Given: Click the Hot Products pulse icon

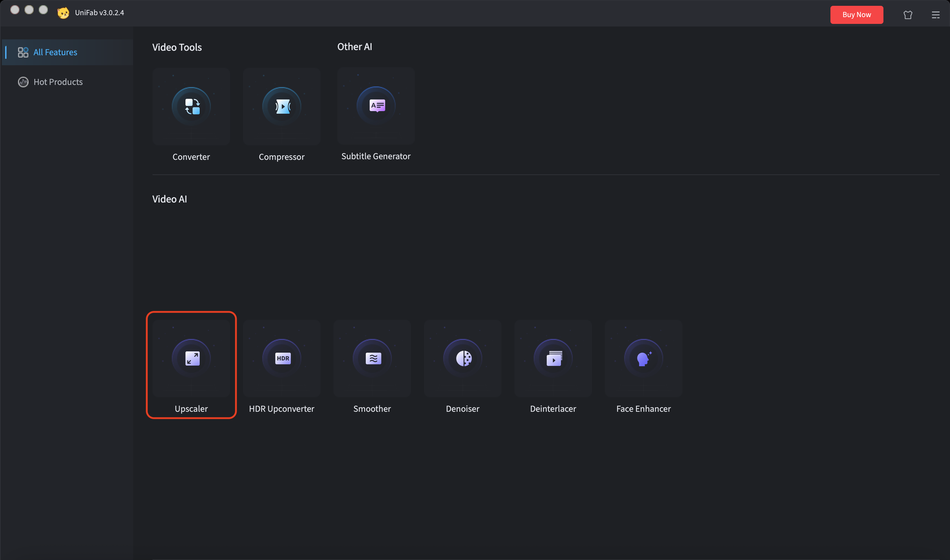Looking at the screenshot, I should point(23,82).
